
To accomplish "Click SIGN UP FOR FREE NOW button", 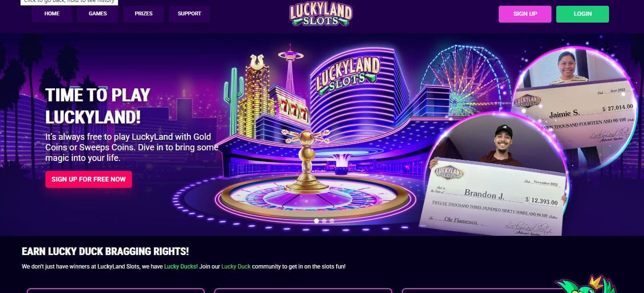I will click(89, 179).
